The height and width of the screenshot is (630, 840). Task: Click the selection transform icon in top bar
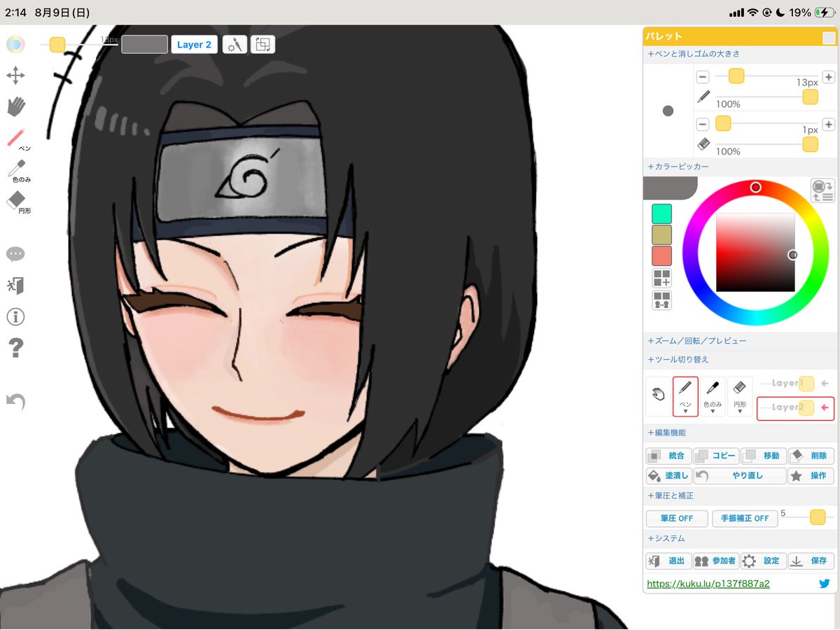point(263,45)
